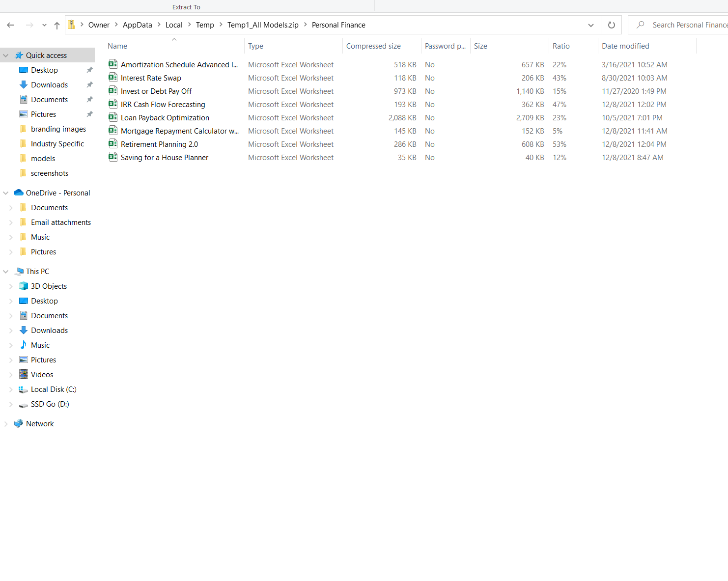The image size is (728, 581).
Task: Sort files by Date modified column
Action: (625, 46)
